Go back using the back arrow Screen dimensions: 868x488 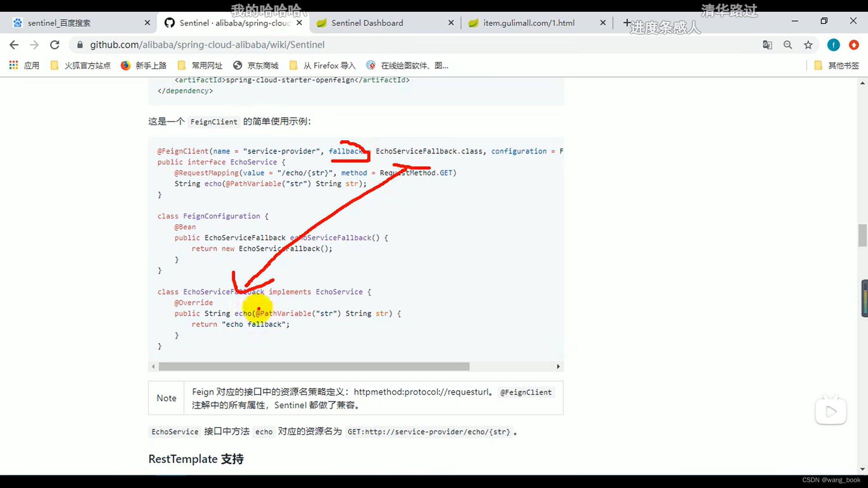click(14, 45)
